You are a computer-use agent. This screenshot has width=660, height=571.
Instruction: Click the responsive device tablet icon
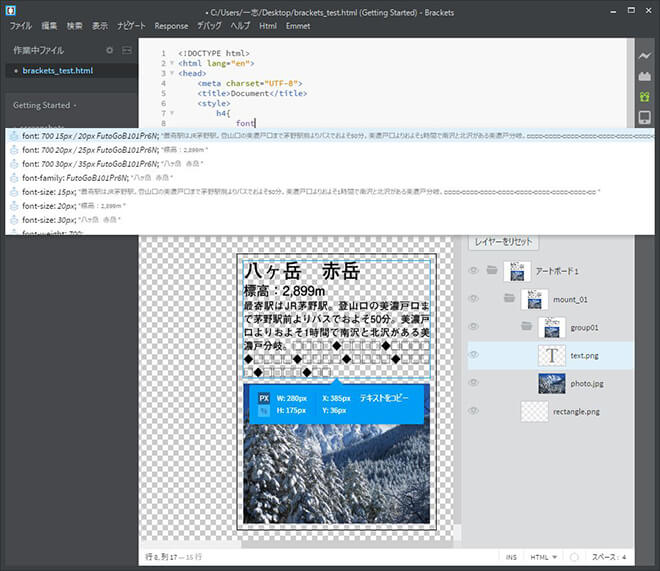pyautogui.click(x=644, y=117)
